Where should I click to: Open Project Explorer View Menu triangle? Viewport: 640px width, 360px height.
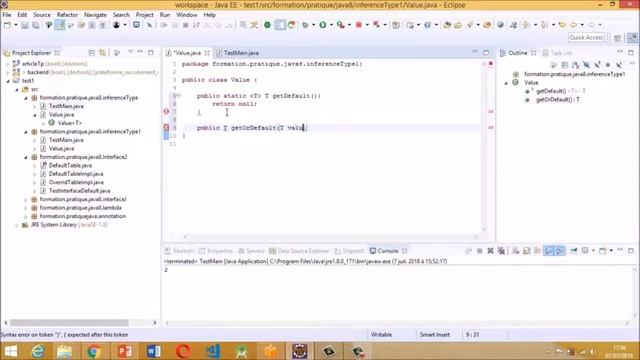[130, 52]
